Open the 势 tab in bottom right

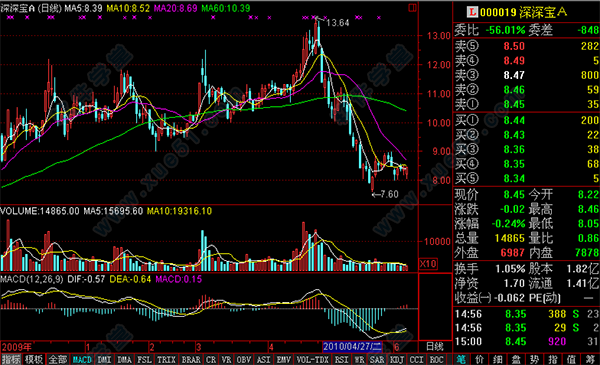tap(534, 359)
